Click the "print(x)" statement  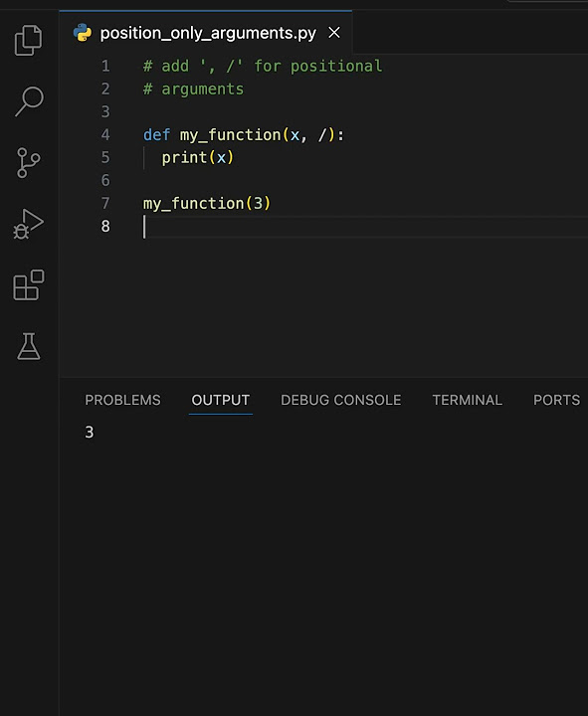click(198, 157)
